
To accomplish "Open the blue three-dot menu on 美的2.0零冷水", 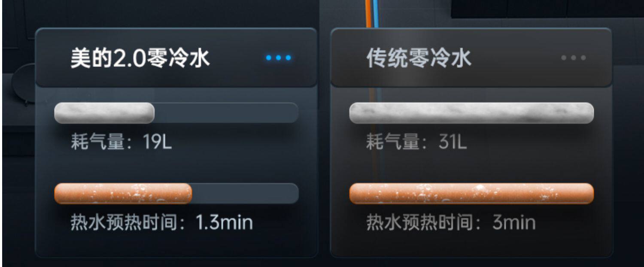I will pos(278,58).
